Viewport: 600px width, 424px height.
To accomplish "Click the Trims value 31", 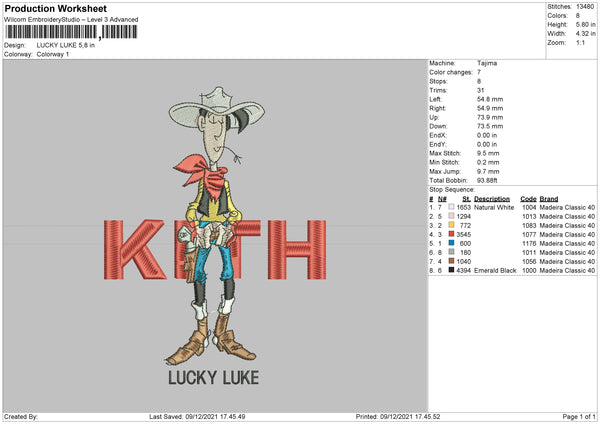I will 481,90.
